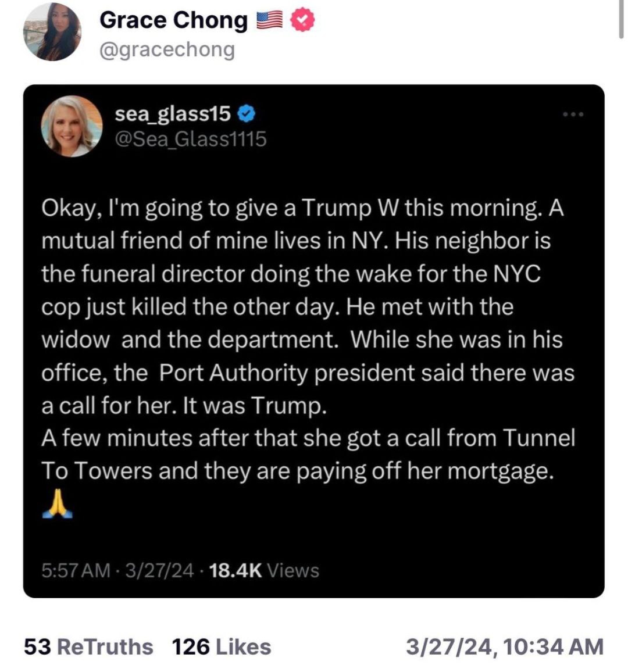Image resolution: width=628 pixels, height=672 pixels.
Task: Show the 126 Likes list
Action: tap(222, 647)
